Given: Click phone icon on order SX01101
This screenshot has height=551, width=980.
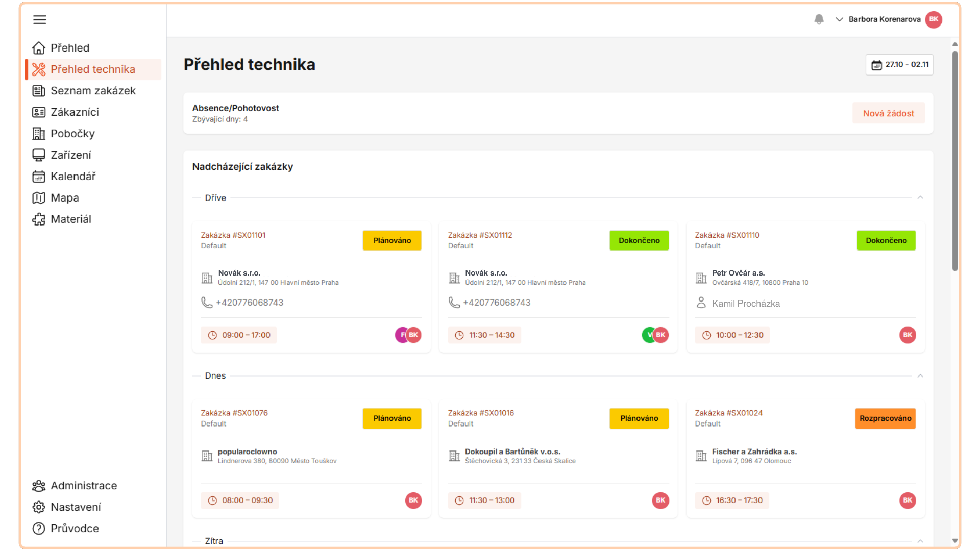Looking at the screenshot, I should (x=207, y=303).
